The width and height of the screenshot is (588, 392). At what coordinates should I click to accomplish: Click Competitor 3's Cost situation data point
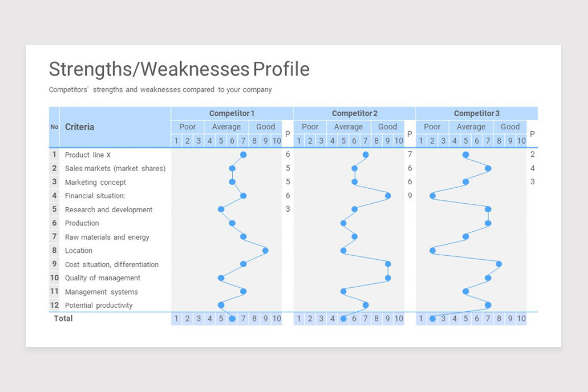tap(499, 264)
